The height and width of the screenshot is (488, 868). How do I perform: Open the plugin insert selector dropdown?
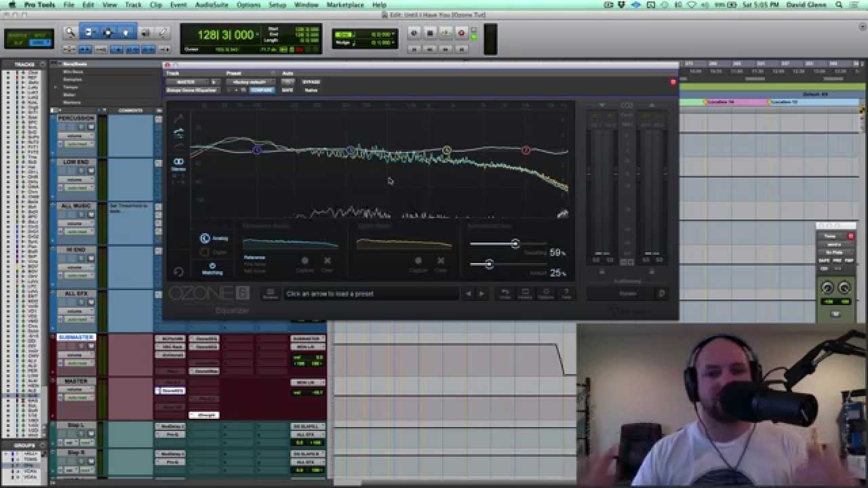(193, 90)
